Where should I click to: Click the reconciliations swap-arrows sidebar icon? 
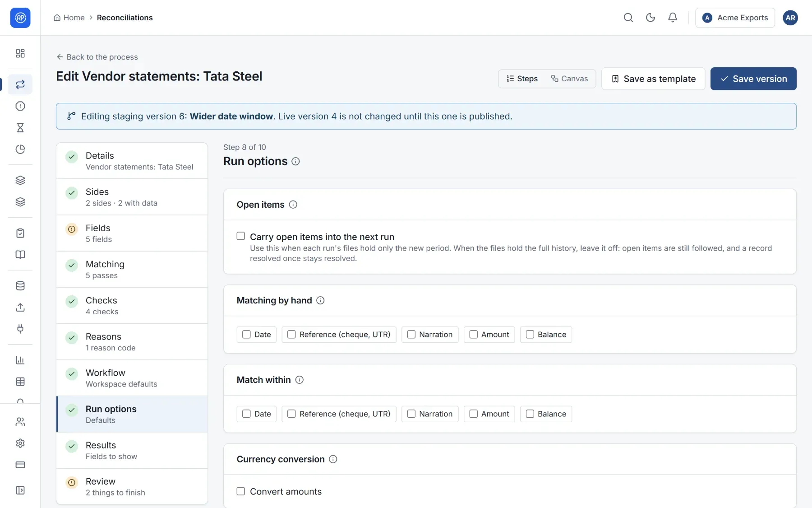20,84
